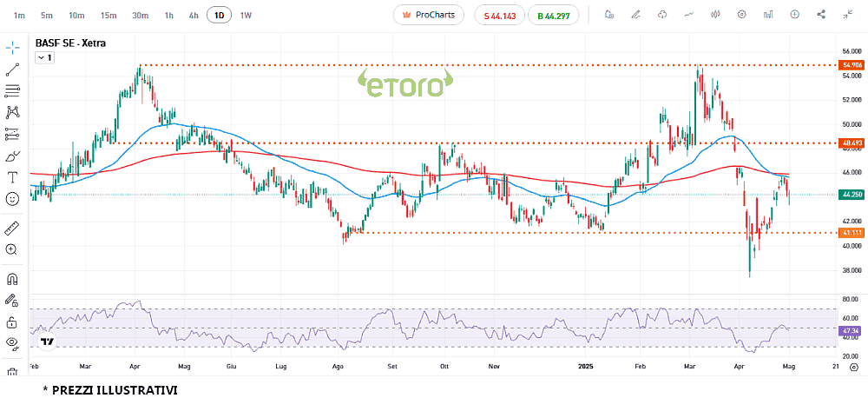Image resolution: width=868 pixels, height=398 pixels.
Task: Hide all drawings with eye icon
Action: click(x=12, y=343)
